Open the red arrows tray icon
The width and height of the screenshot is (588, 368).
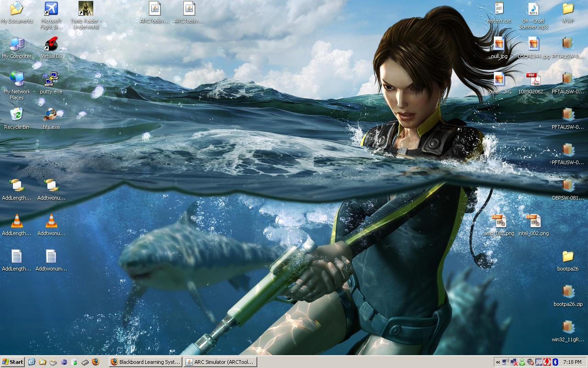(x=547, y=362)
